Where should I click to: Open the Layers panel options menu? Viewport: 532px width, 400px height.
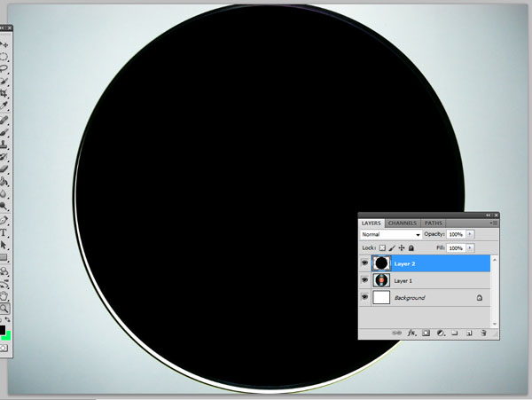tap(494, 224)
